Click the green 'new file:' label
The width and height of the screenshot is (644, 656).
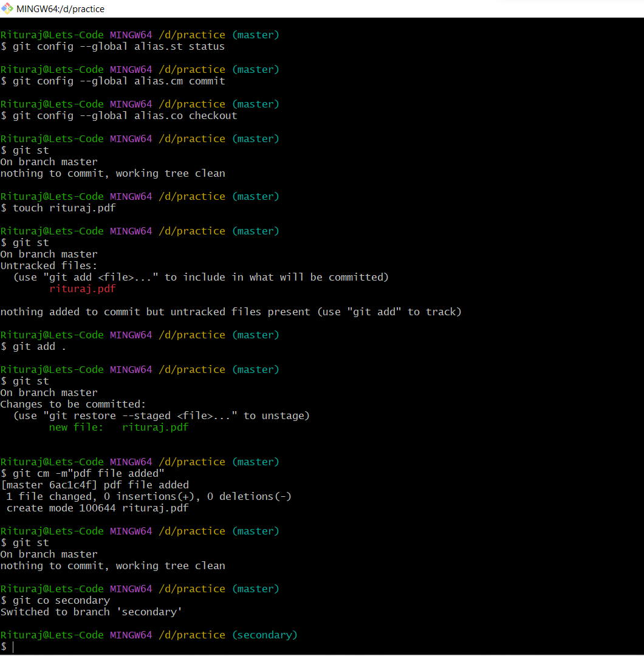coord(76,428)
